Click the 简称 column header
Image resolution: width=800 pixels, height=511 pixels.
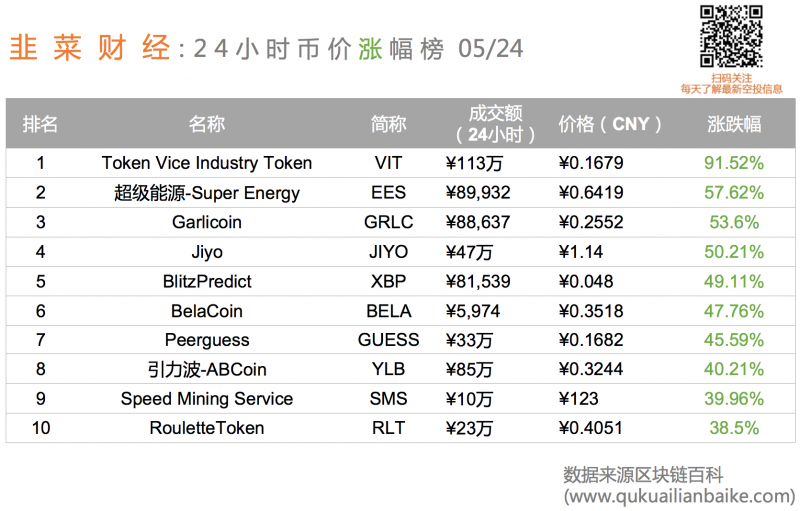pos(388,124)
